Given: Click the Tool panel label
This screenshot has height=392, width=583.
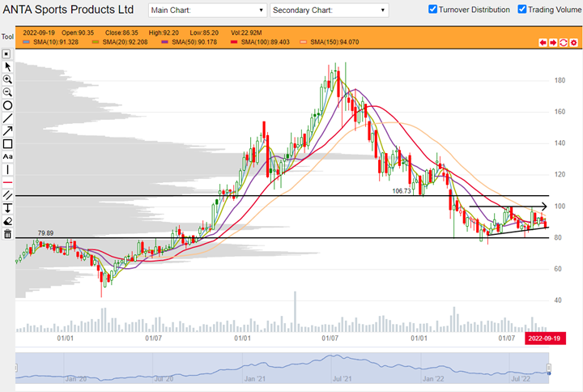Looking at the screenshot, I should [x=7, y=36].
